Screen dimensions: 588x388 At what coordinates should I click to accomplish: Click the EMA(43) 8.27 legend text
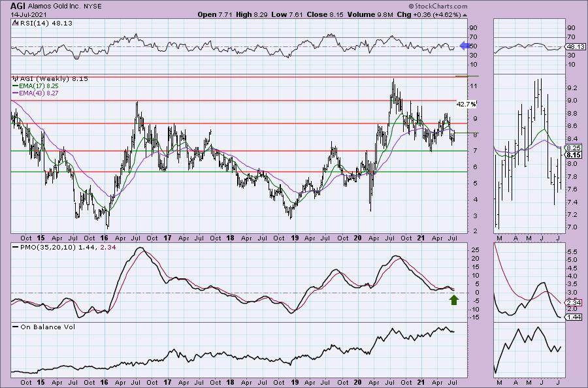click(x=39, y=93)
